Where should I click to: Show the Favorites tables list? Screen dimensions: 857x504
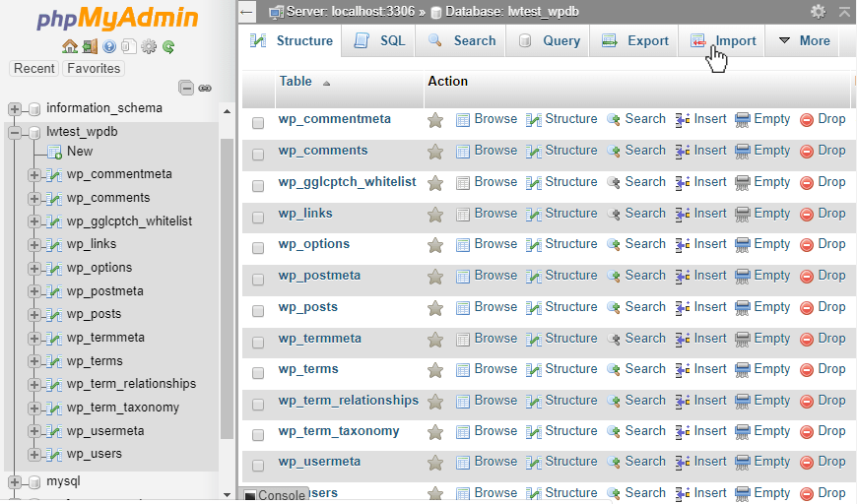(x=94, y=68)
